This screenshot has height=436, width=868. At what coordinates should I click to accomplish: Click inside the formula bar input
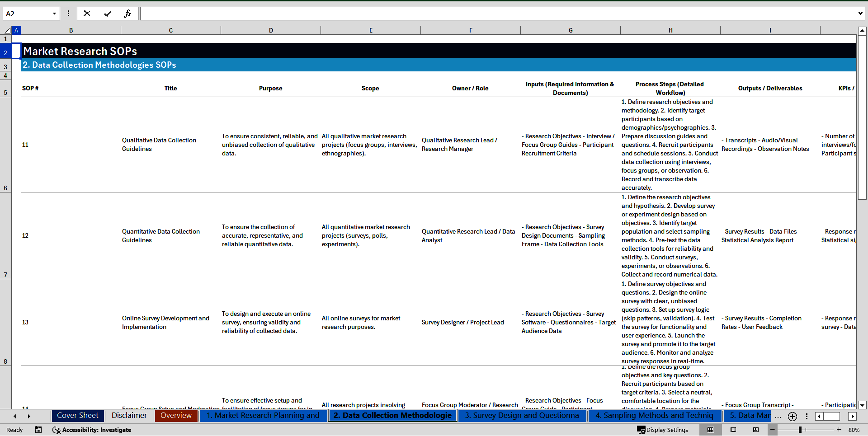[x=497, y=14]
